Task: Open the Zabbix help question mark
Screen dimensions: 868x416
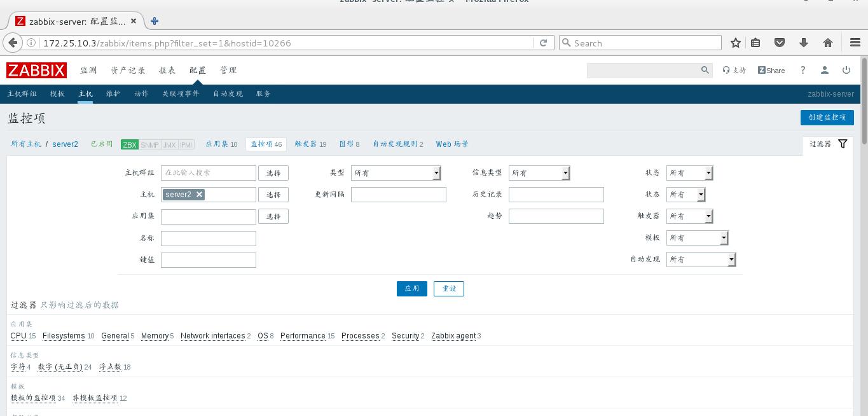Action: tap(803, 70)
